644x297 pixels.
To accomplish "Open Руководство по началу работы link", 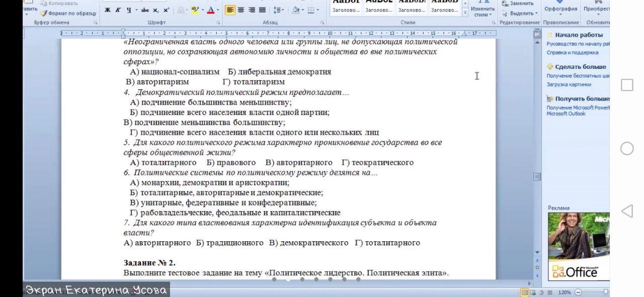I will tap(578, 44).
